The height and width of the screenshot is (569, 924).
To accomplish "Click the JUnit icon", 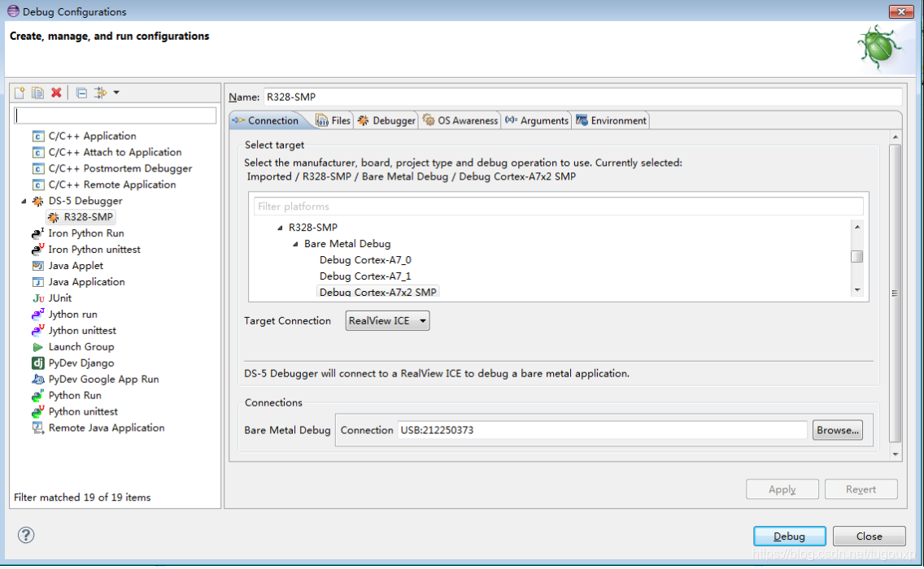I will coord(37,298).
